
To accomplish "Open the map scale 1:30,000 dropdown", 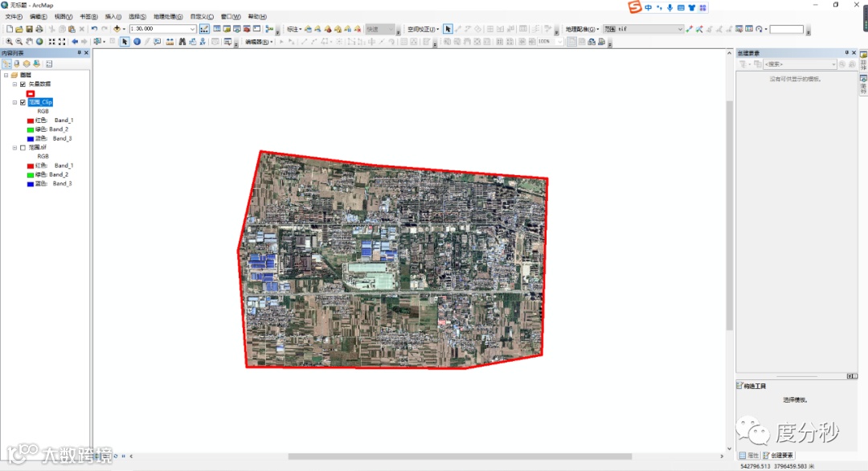I will coord(193,29).
